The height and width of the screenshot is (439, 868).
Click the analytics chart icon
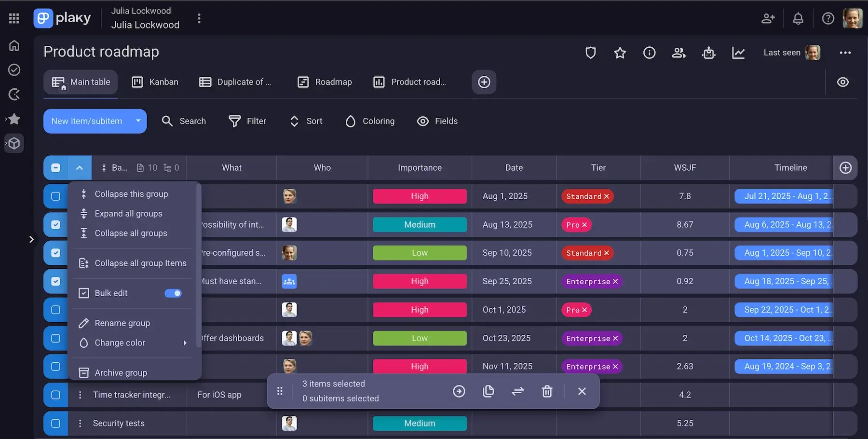[738, 53]
